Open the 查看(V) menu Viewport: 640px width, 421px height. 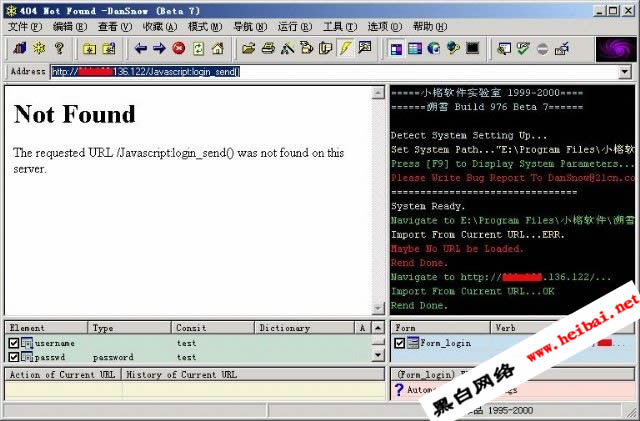pos(115,27)
